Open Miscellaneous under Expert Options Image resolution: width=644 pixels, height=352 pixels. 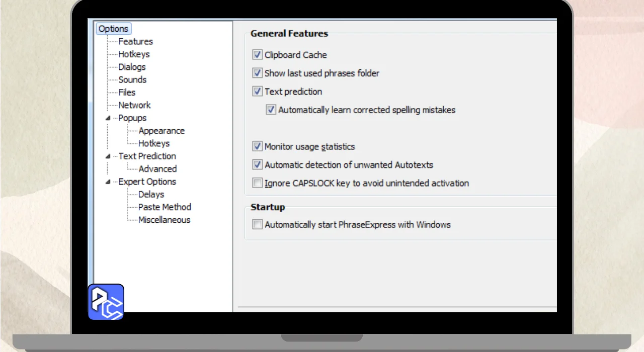point(164,220)
